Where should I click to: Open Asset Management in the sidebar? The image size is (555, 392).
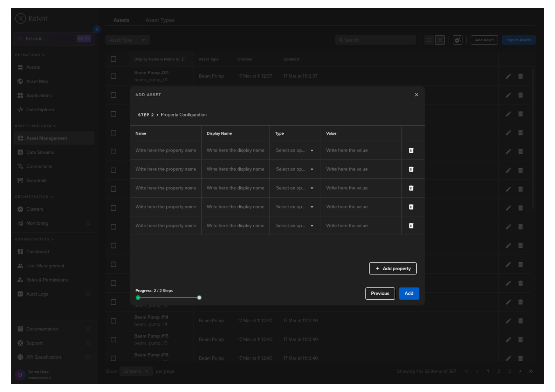[x=46, y=138]
